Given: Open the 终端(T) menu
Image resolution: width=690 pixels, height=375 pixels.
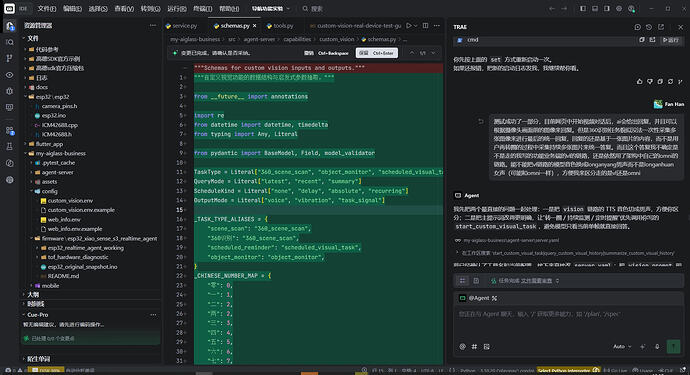Looking at the screenshot, I should click(x=202, y=8).
